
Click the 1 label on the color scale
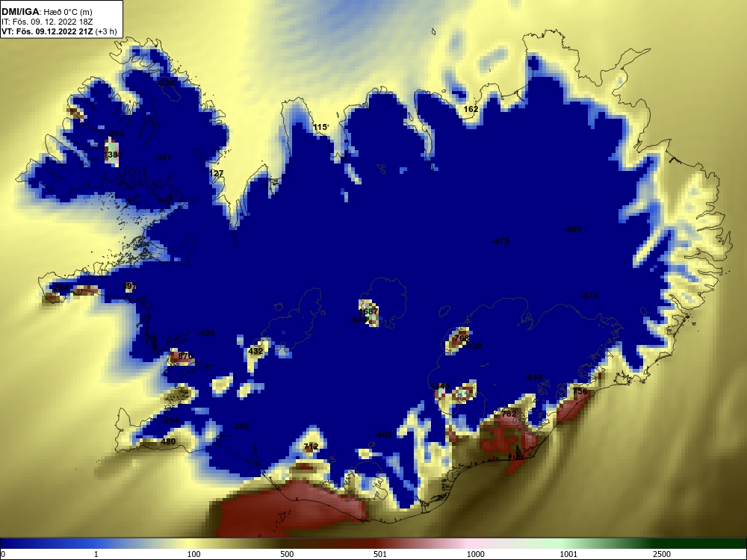coord(96,554)
